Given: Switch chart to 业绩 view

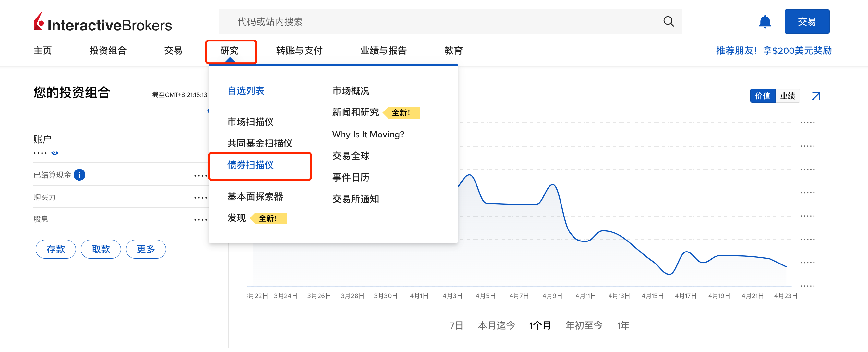Looking at the screenshot, I should coord(788,96).
